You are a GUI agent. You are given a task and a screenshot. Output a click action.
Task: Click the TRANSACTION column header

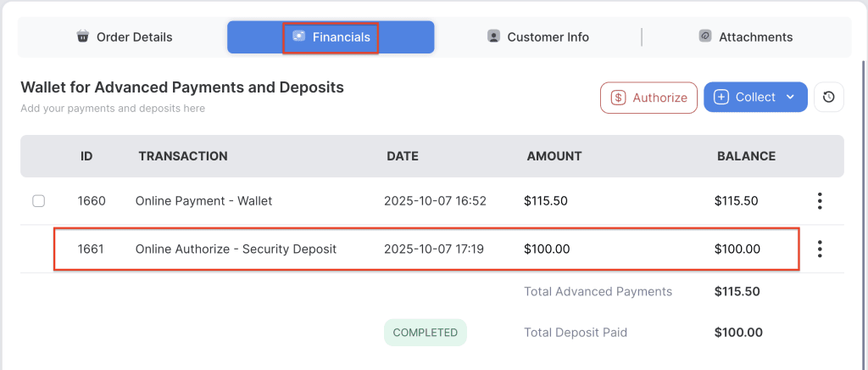tap(183, 156)
